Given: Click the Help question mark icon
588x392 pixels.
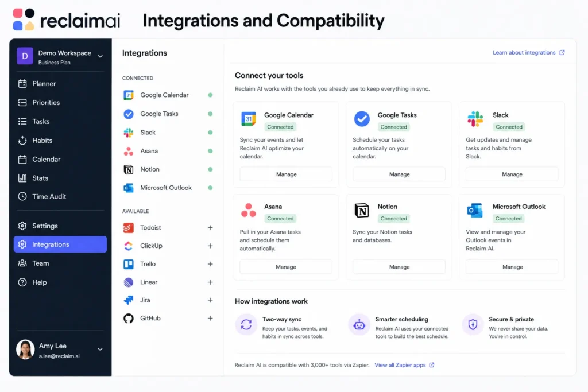Looking at the screenshot, I should pyautogui.click(x=22, y=282).
